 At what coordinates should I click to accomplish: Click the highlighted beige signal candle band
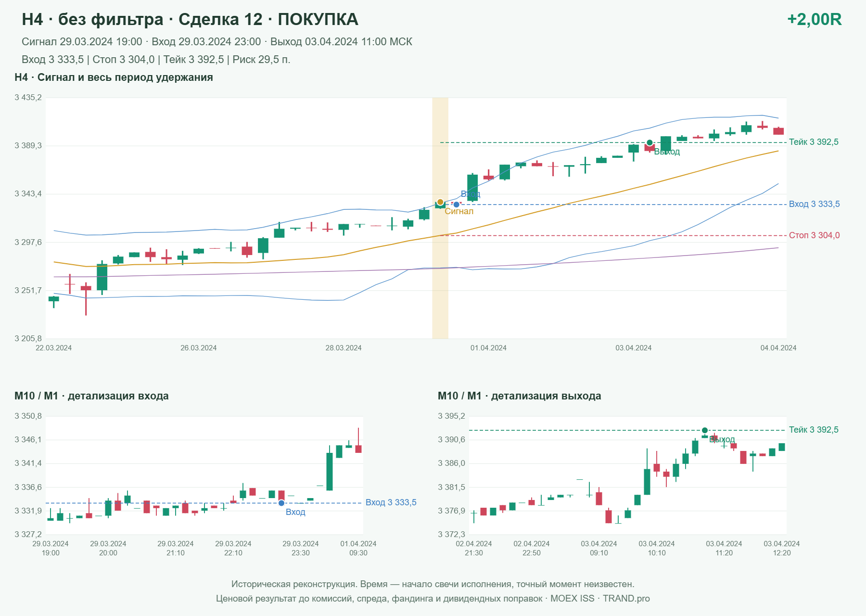click(x=440, y=218)
